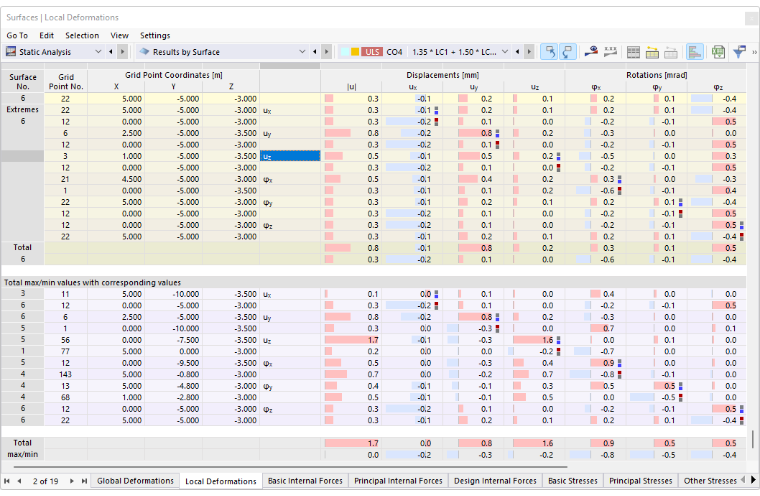This screenshot has width=760, height=496.
Task: Switch to Other Stresses tab
Action: [x=710, y=481]
